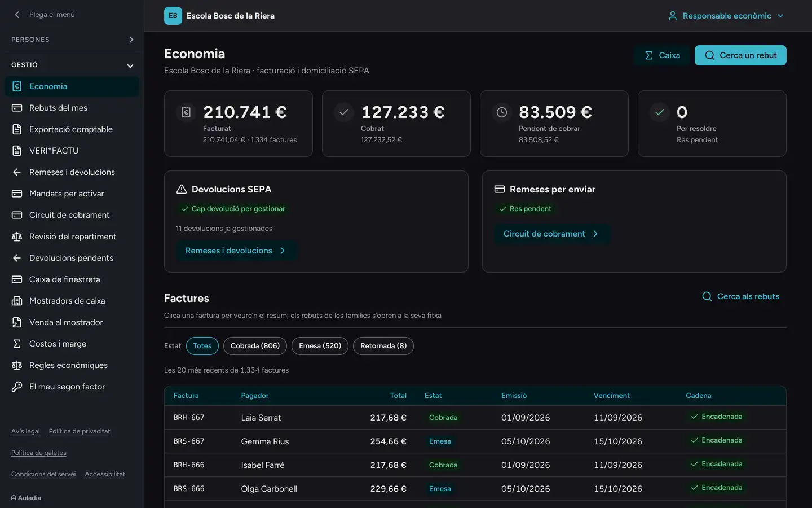This screenshot has height=508, width=812.
Task: Click the Revisió del repartiment scales icon
Action: (x=17, y=237)
